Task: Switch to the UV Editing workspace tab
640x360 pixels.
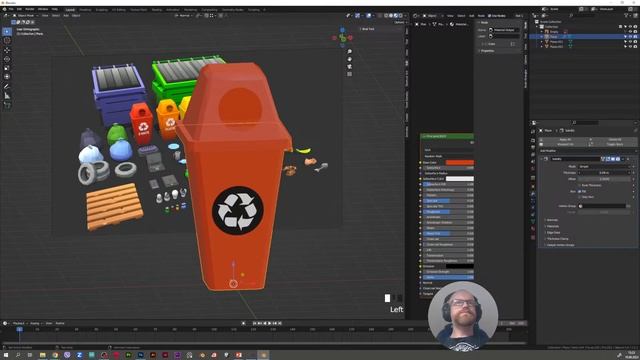Action: (119, 9)
